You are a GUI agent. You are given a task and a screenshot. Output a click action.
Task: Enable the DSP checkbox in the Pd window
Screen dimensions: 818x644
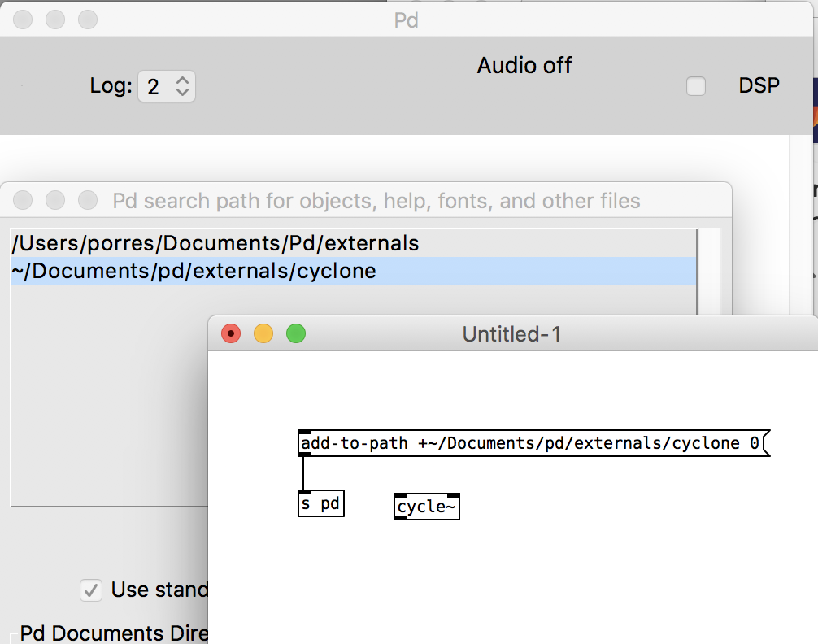(x=695, y=85)
